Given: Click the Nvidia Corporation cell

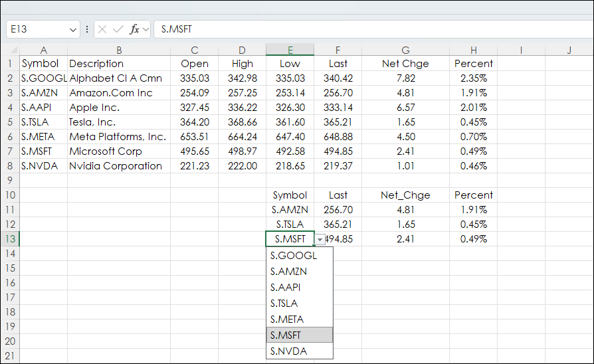Looking at the screenshot, I should pos(119,166).
